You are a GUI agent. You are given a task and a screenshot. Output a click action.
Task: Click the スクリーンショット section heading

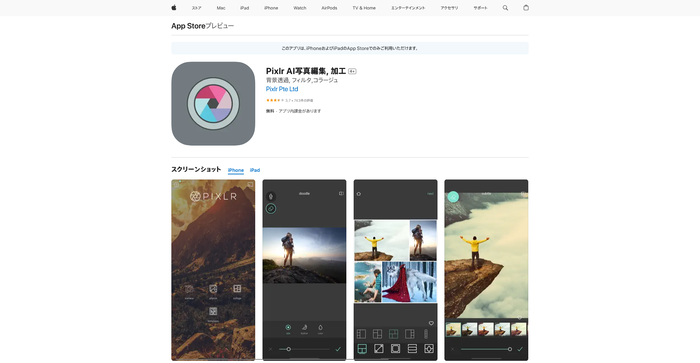[x=196, y=170]
